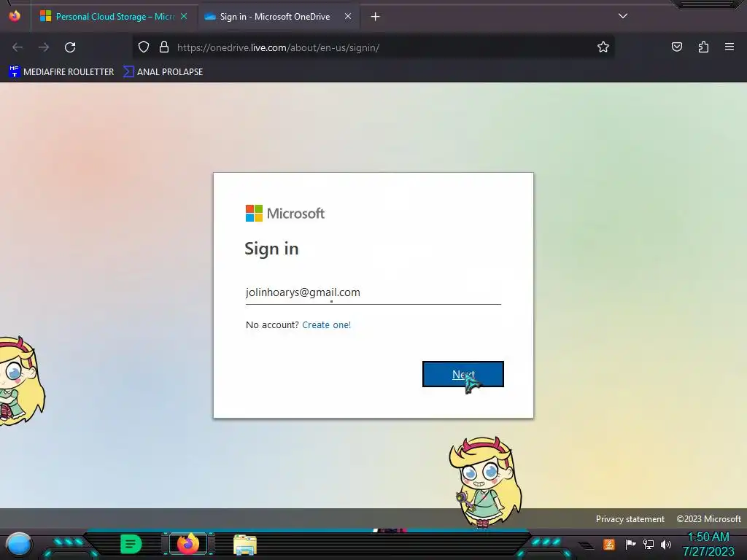The image size is (747, 560).
Task: Close the Sign in OneDrive tab
Action: [348, 17]
